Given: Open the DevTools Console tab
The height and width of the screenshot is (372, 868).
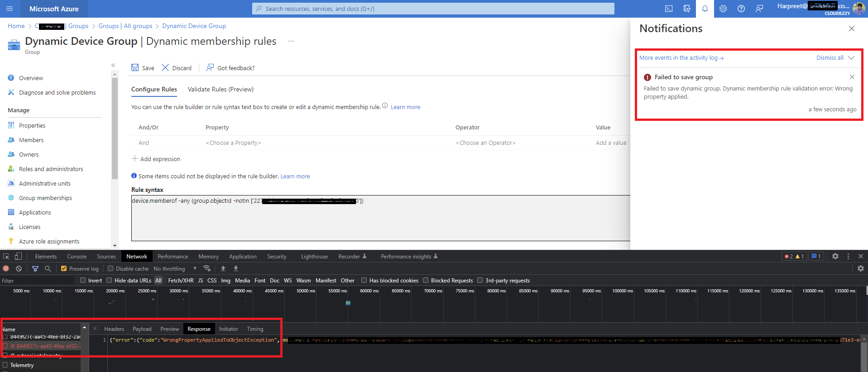Looking at the screenshot, I should [77, 256].
